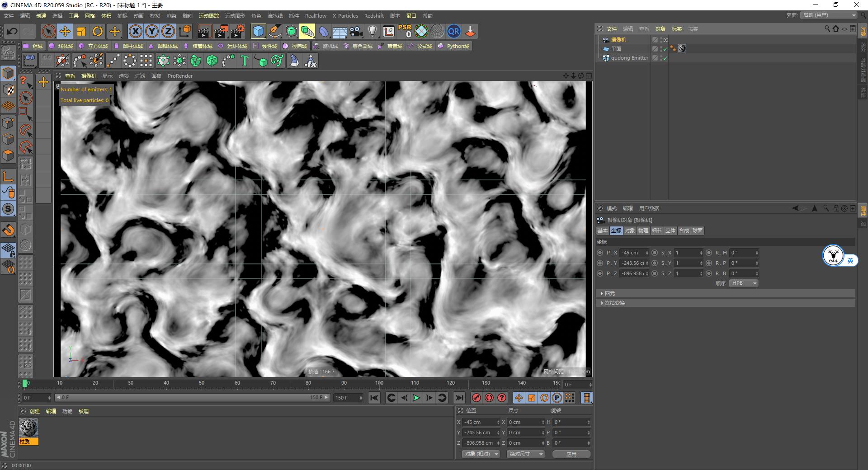Open the 摄像机 camera object icon in Object Manager
Viewport: 868px width, 470px height.
pos(606,40)
